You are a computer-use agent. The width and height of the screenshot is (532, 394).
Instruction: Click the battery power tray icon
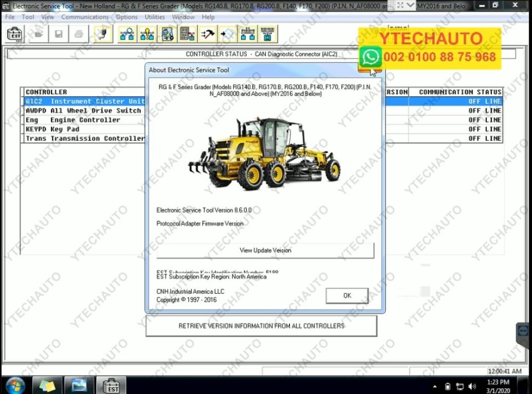click(447, 386)
